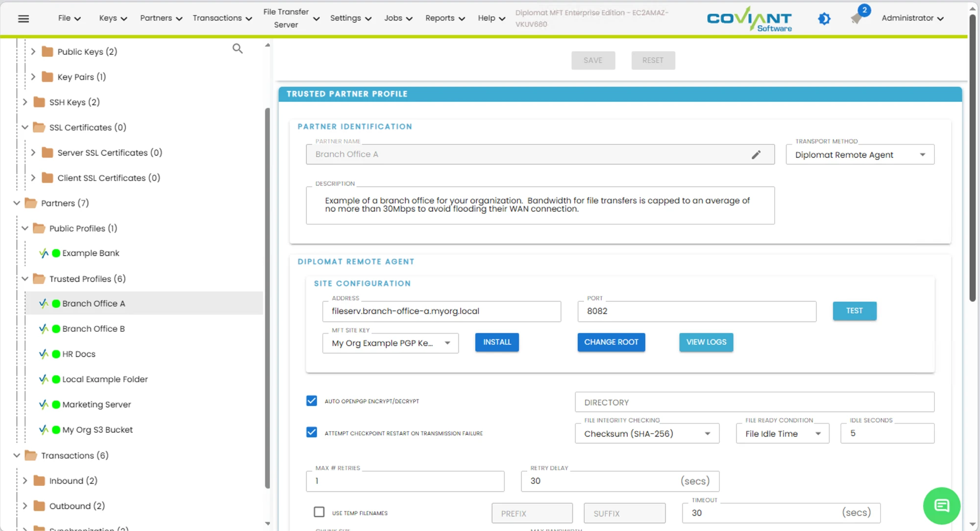Open the MFT Site Key dropdown
This screenshot has width=980, height=531.
tap(391, 343)
